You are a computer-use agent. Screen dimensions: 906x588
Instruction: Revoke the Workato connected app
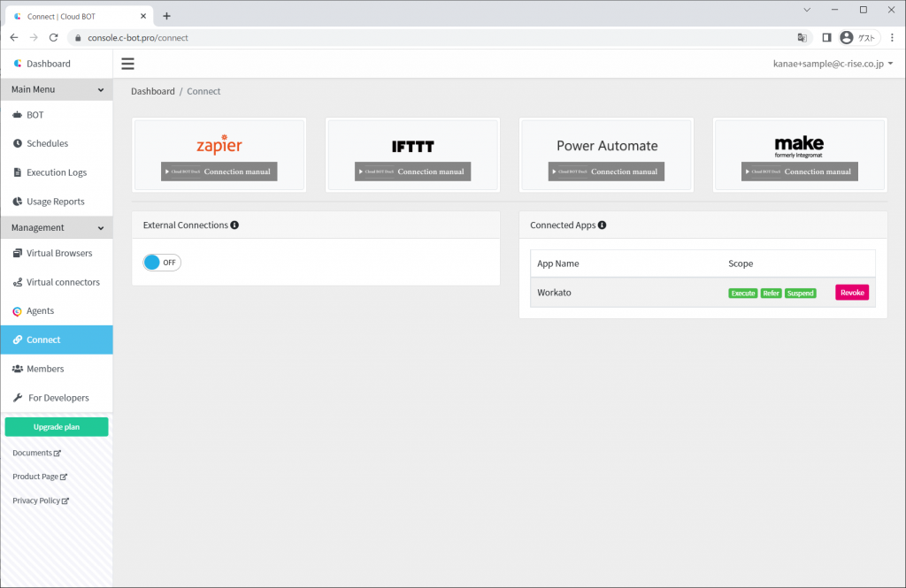(852, 293)
